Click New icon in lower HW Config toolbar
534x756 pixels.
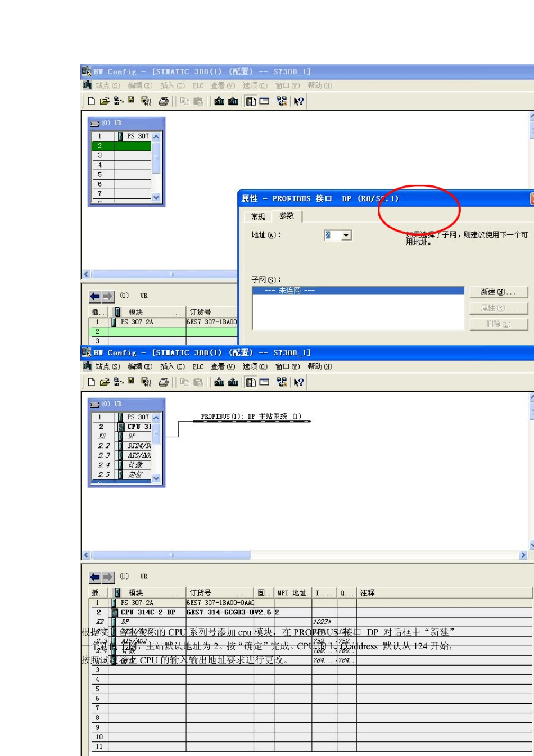coord(91,382)
